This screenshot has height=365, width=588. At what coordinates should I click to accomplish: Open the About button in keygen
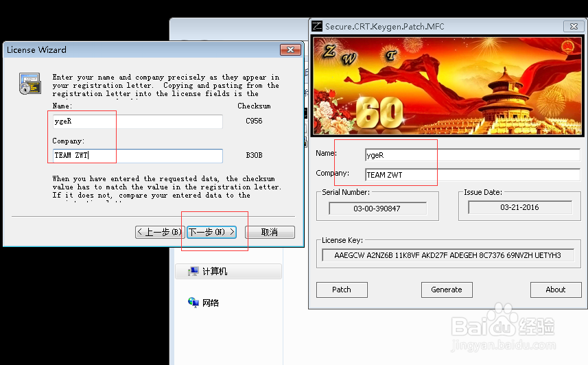(x=556, y=290)
